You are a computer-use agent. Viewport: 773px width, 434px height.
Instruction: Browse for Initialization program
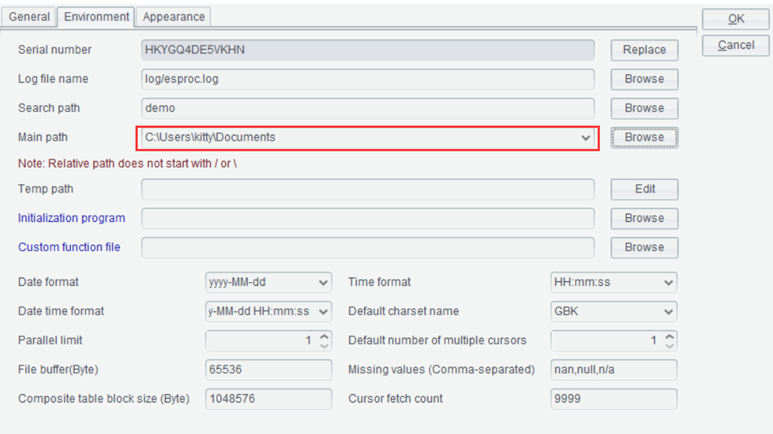644,218
